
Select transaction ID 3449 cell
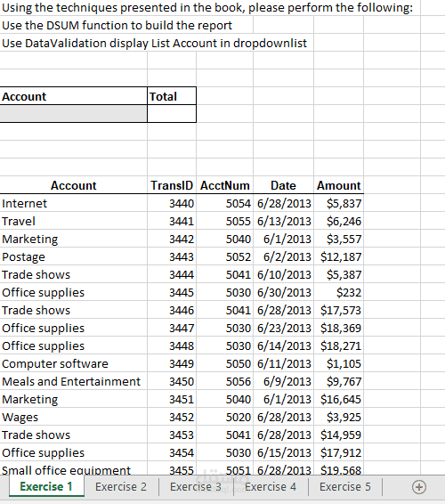tap(172, 363)
